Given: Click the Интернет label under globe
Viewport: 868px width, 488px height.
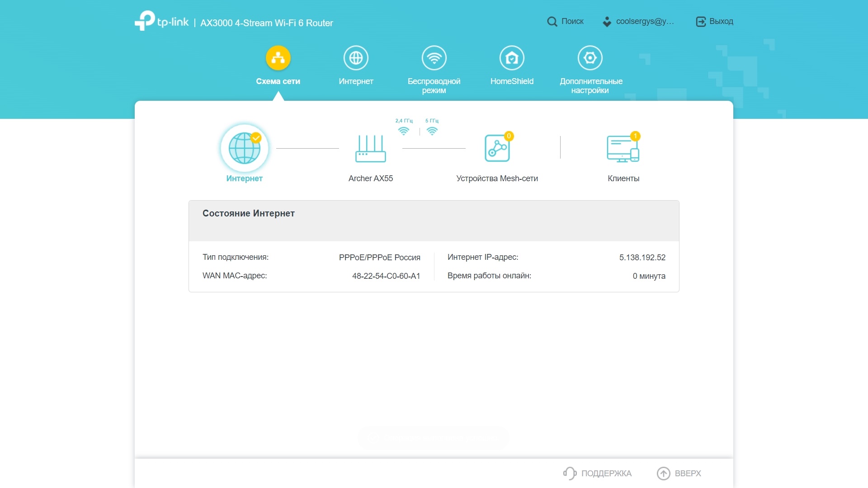Looking at the screenshot, I should 245,178.
